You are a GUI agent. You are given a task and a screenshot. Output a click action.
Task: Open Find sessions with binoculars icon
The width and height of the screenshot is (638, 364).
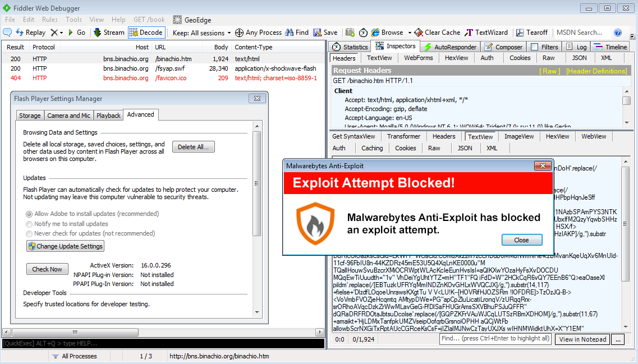pyautogui.click(x=290, y=33)
